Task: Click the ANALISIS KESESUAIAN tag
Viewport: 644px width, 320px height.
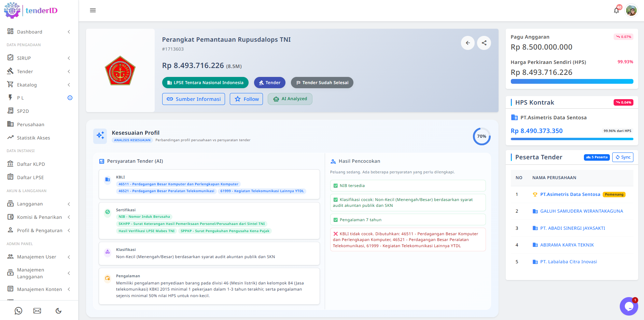Action: coord(132,140)
